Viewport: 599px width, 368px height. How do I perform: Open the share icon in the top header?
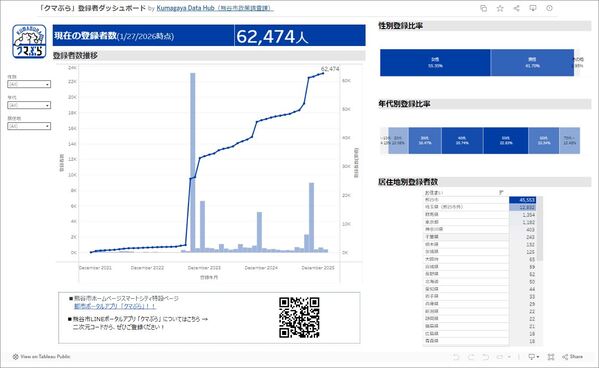click(x=516, y=8)
